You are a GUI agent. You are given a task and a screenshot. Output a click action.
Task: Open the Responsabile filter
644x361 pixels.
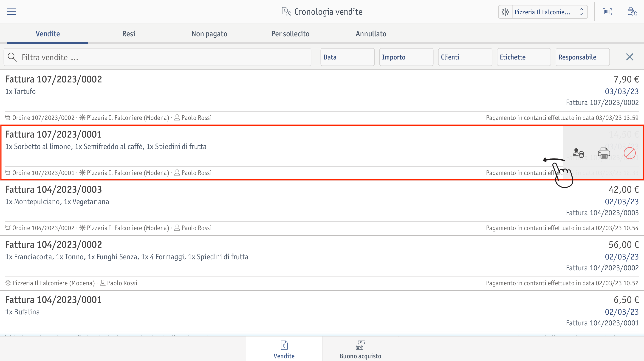click(x=583, y=57)
